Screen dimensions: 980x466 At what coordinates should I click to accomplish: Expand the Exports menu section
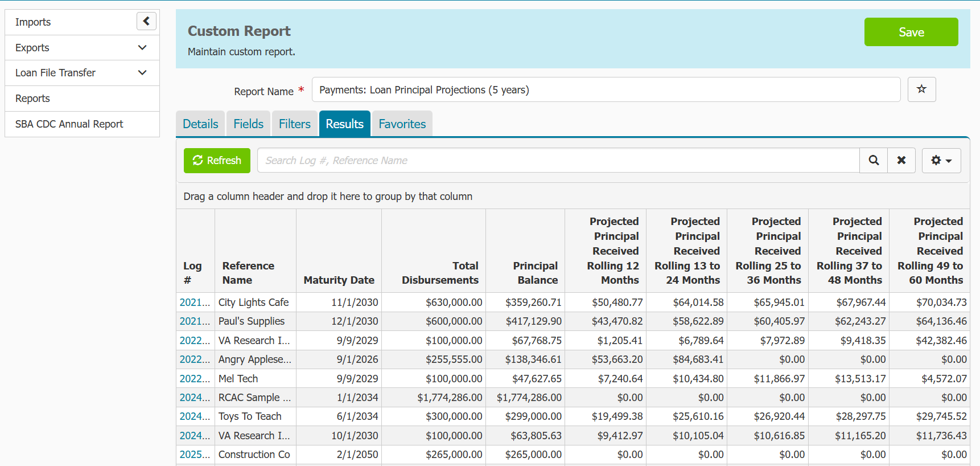82,48
